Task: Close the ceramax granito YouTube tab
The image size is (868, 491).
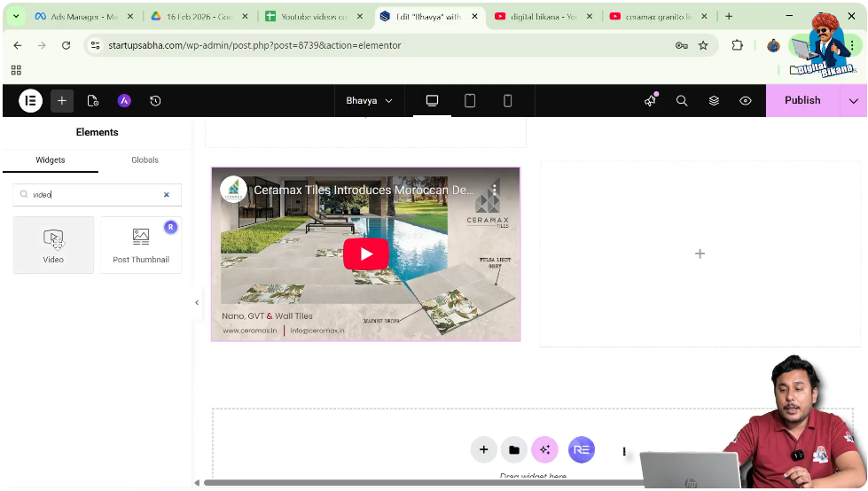Action: 704,17
